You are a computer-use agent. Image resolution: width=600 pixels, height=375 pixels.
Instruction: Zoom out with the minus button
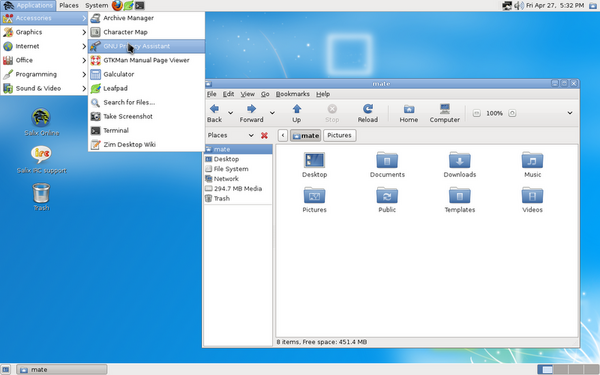pyautogui.click(x=476, y=113)
